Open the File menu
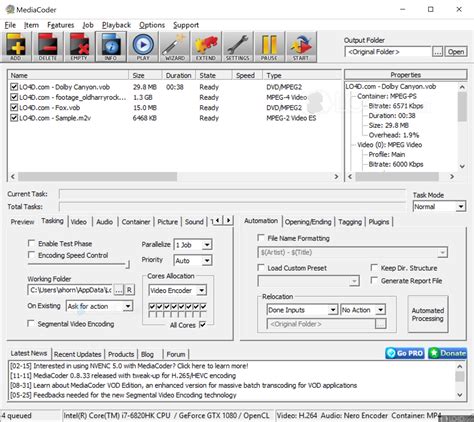Screen dimensions: 474x422 pyautogui.click(x=10, y=25)
